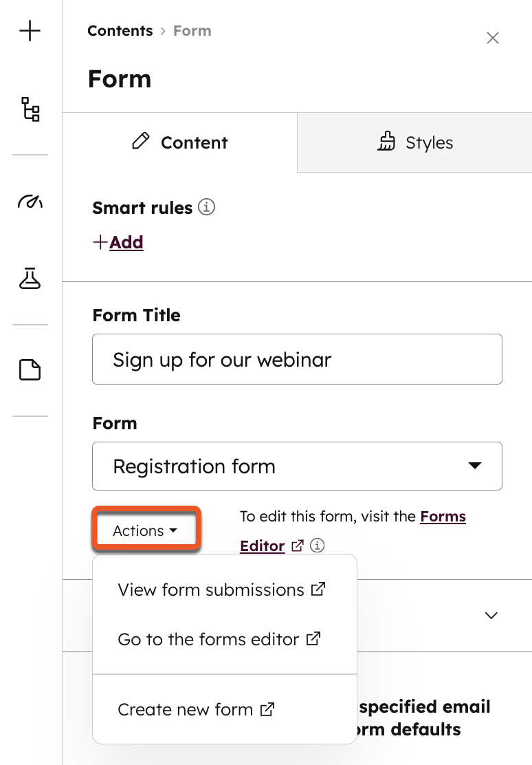The height and width of the screenshot is (765, 532).
Task: Click the info icon next to Forms Editor
Action: point(317,545)
